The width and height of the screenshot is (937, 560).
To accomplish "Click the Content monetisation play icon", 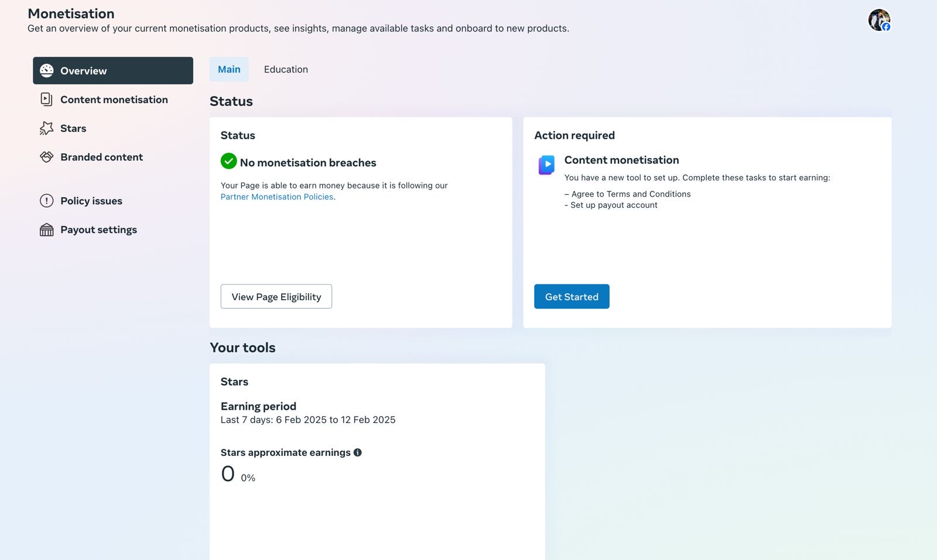I will click(546, 164).
